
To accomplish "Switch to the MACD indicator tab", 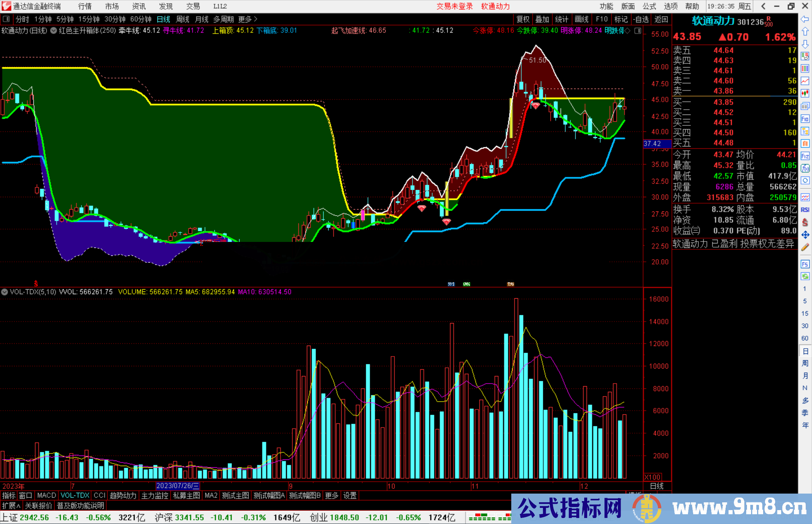I will click(47, 495).
